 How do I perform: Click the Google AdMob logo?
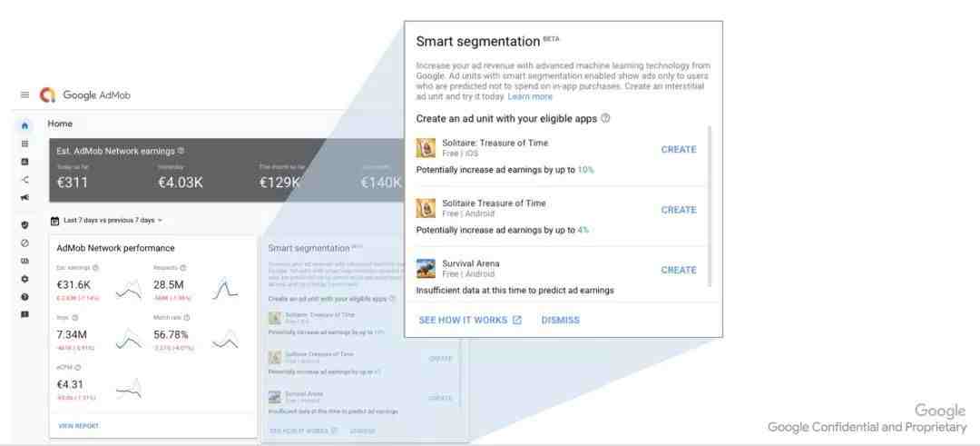(85, 95)
